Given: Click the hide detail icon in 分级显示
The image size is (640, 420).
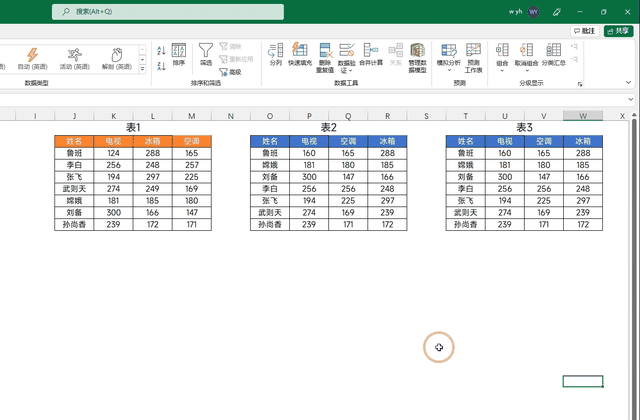Looking at the screenshot, I should (x=574, y=60).
